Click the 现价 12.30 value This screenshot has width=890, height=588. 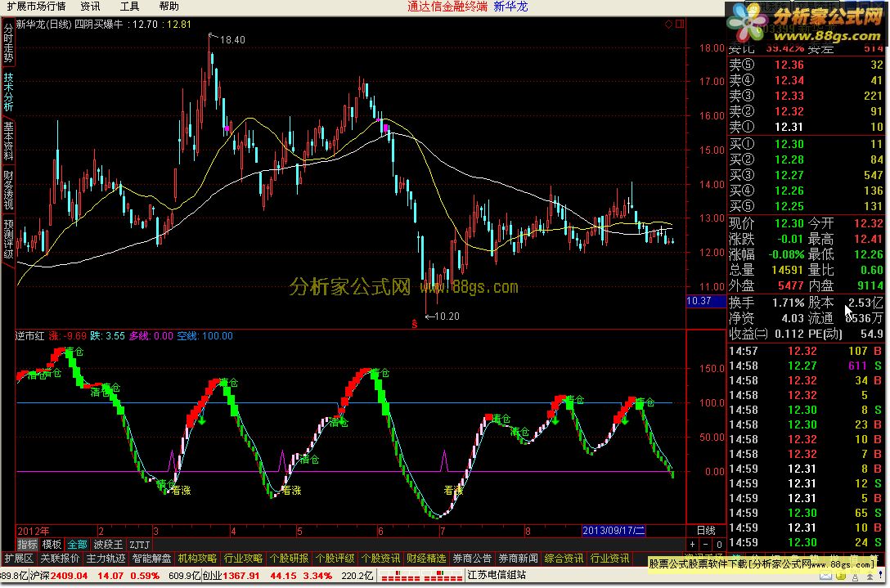pos(789,223)
